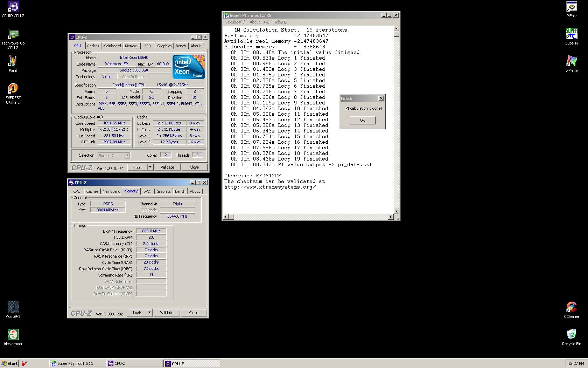Open SPD tab in lower CPU-Z window

tap(147, 191)
